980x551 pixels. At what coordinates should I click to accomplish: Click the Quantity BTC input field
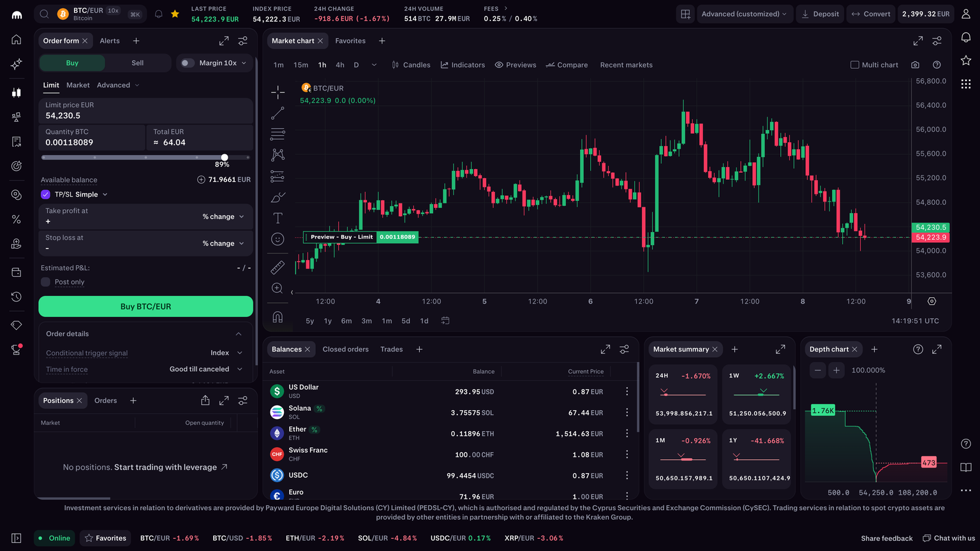pos(92,138)
